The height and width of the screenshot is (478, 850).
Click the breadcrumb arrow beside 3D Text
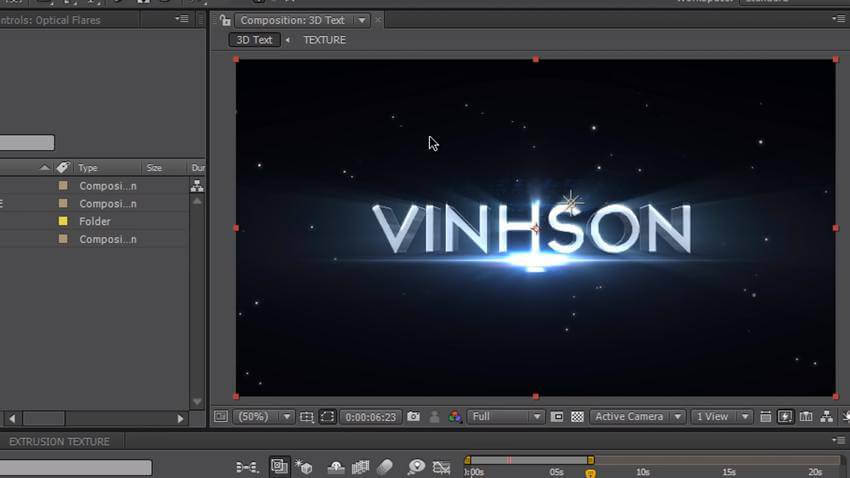(288, 40)
